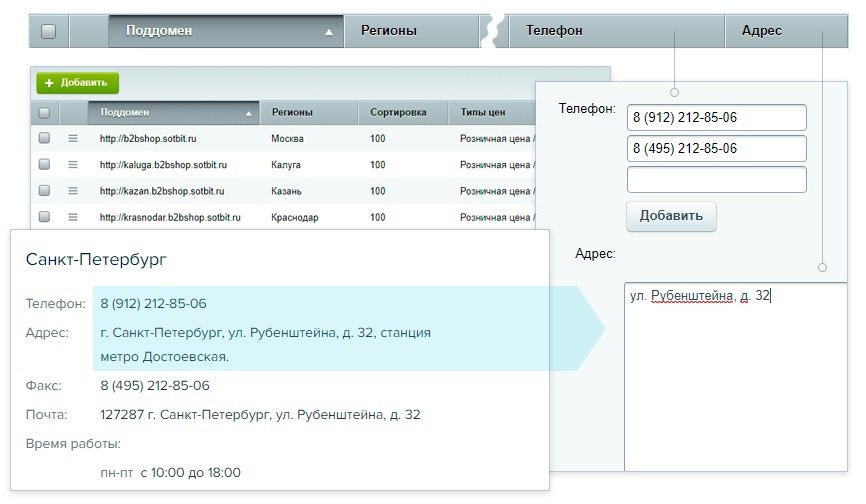Image resolution: width=866 pixels, height=504 pixels.
Task: Click the phone field containing 8 (912) 212-85-06
Action: (x=716, y=118)
